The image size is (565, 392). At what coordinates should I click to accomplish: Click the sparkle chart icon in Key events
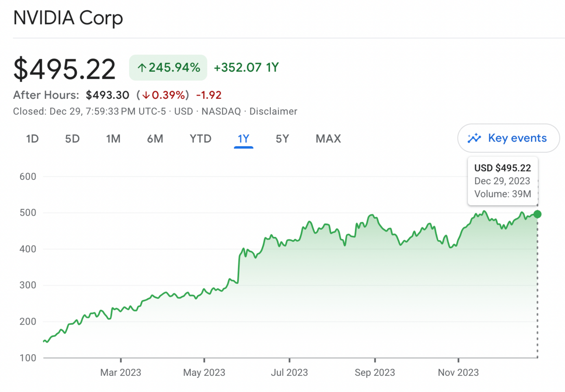coord(474,139)
